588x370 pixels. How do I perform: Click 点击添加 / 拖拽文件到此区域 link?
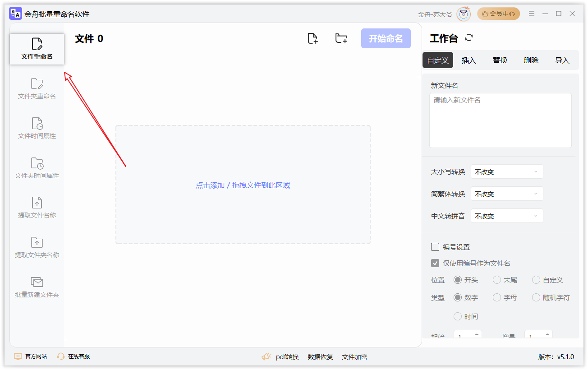pyautogui.click(x=243, y=185)
